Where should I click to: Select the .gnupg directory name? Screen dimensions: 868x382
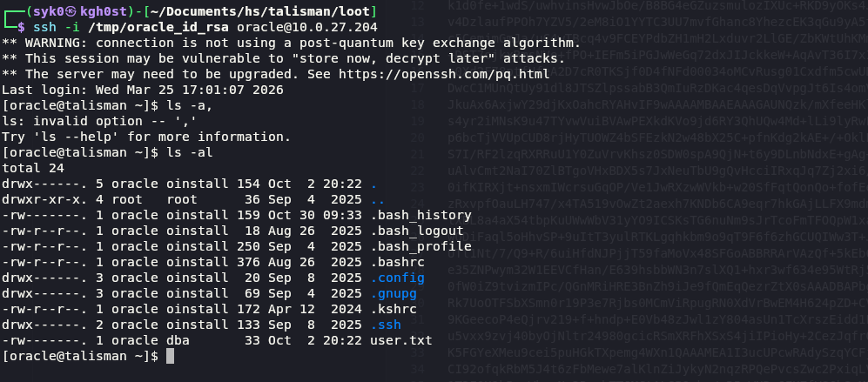394,293
